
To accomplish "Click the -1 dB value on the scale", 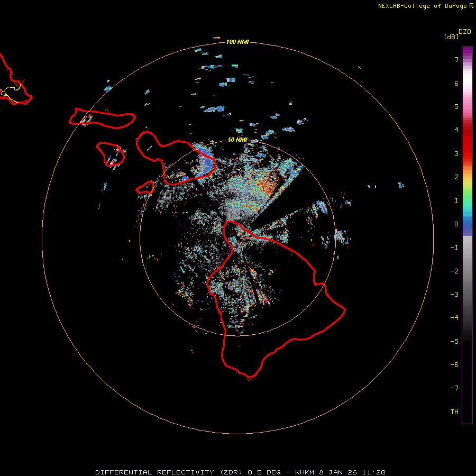I will tap(454, 248).
